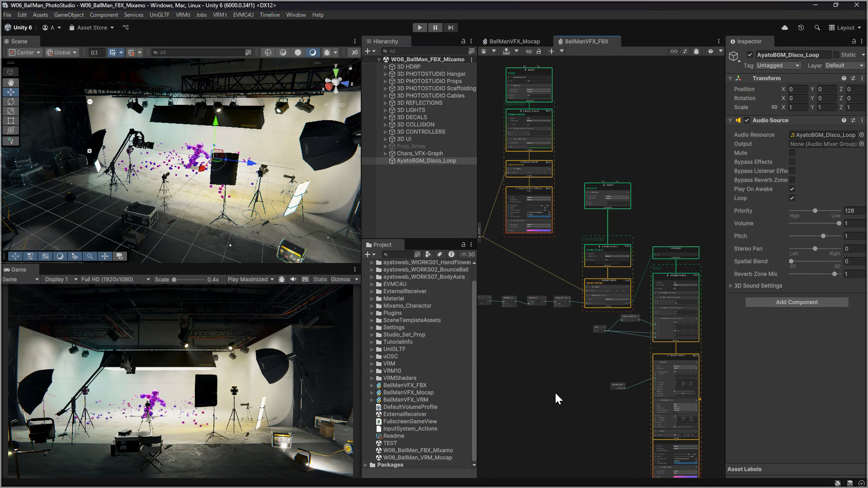The image size is (868, 488).
Task: Switch to BallManVFX_Mocap tab
Action: [x=514, y=41]
